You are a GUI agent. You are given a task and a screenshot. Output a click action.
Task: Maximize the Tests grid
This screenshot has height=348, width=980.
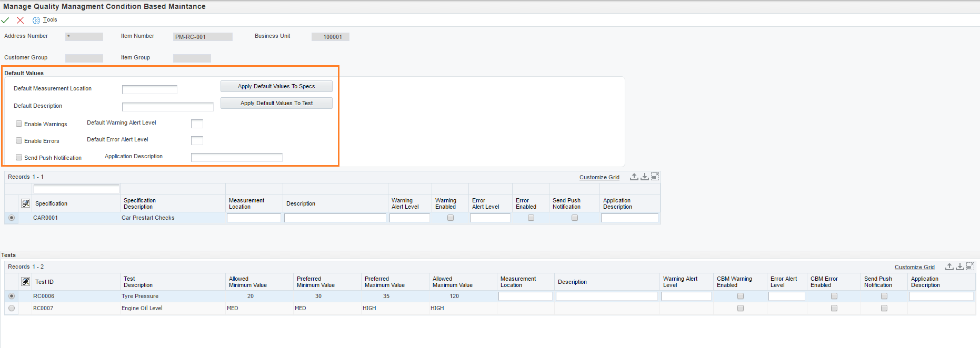point(970,267)
